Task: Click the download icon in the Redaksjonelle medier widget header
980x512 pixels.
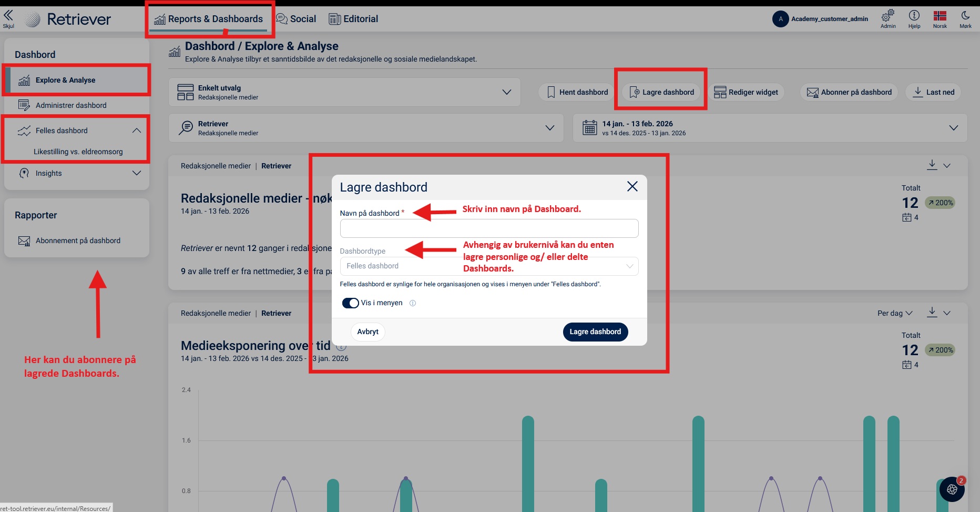Action: coord(932,165)
